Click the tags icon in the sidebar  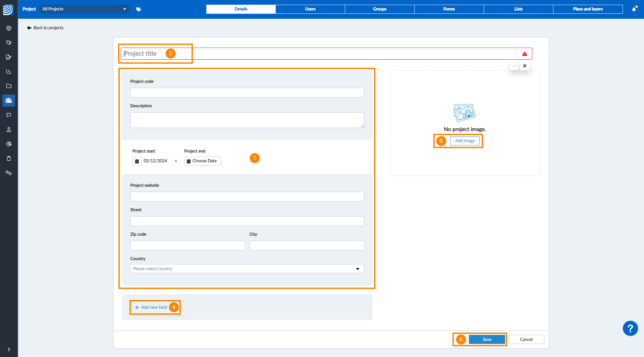pyautogui.click(x=9, y=43)
